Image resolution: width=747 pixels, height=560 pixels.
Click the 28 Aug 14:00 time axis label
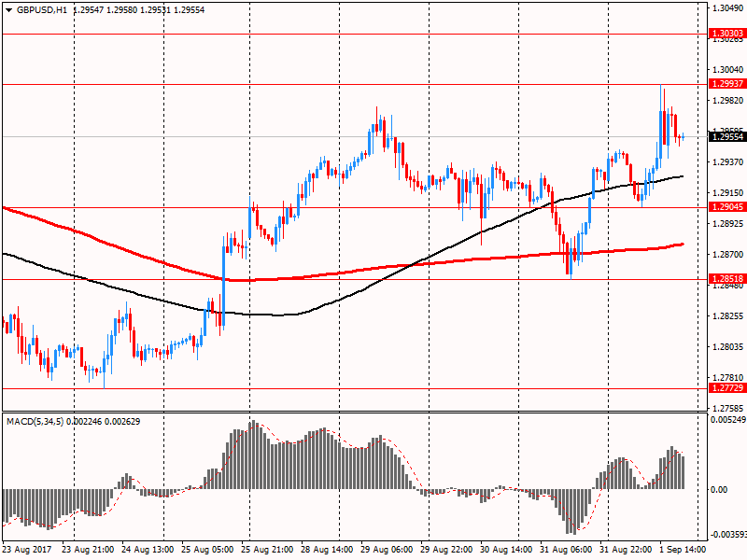(x=327, y=550)
